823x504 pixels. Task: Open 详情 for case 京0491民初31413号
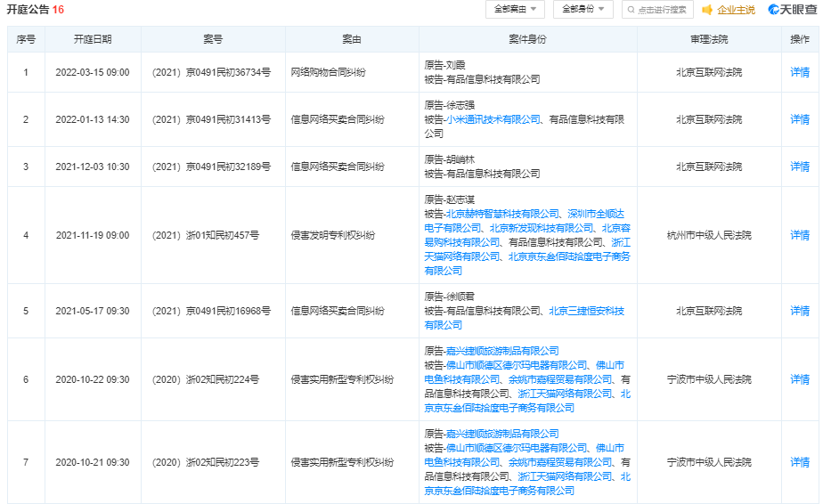pos(800,119)
